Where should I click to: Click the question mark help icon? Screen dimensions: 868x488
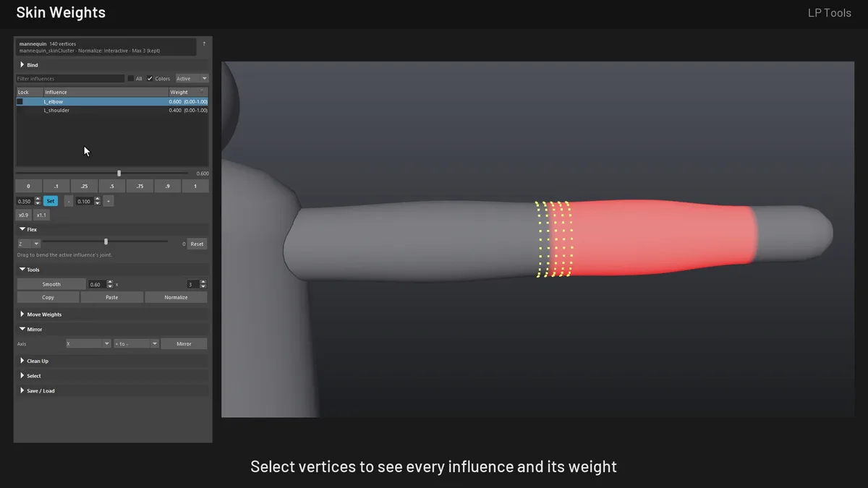(203, 44)
